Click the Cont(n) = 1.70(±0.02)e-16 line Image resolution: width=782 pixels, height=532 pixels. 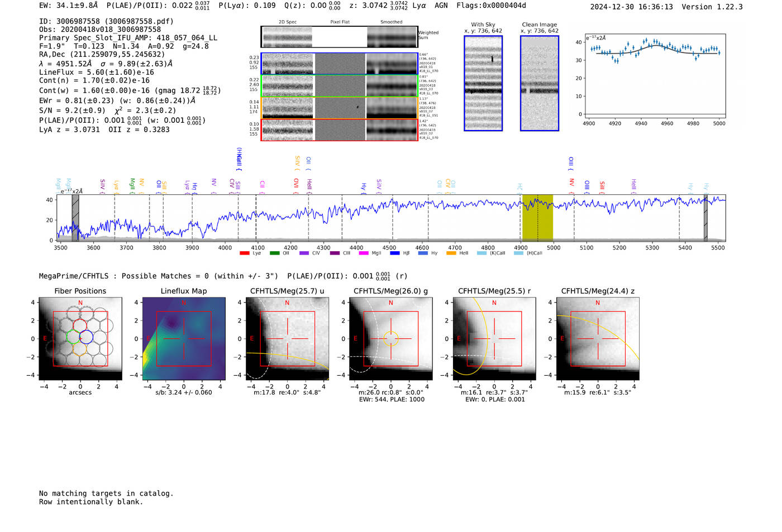(94, 80)
